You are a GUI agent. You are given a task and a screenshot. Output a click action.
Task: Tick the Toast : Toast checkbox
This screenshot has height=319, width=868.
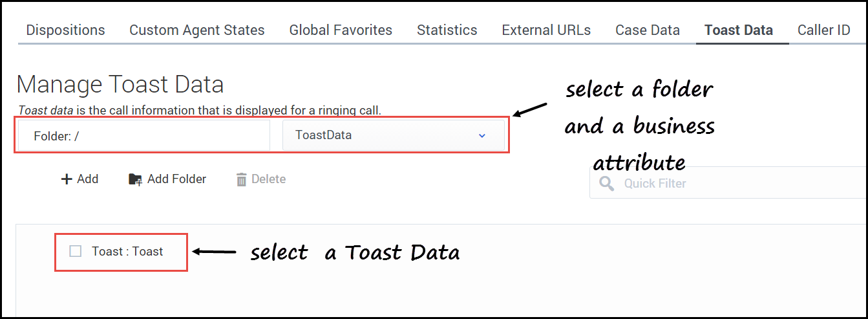76,251
